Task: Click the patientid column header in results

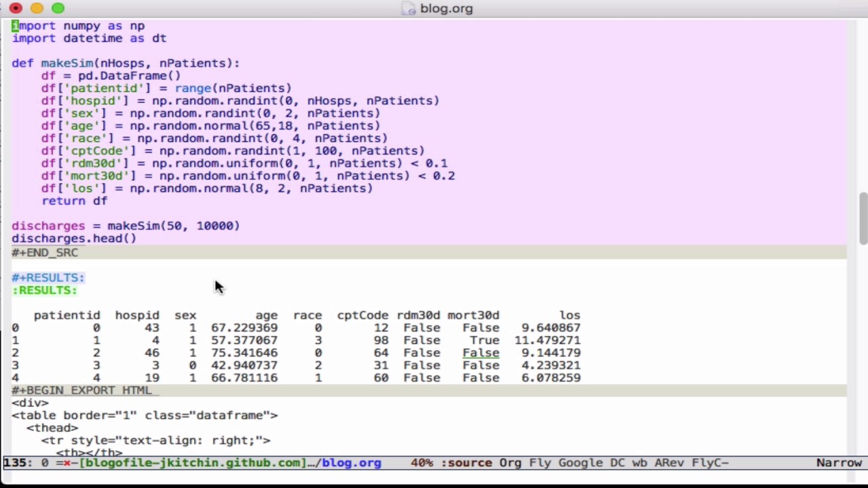Action: 66,315
